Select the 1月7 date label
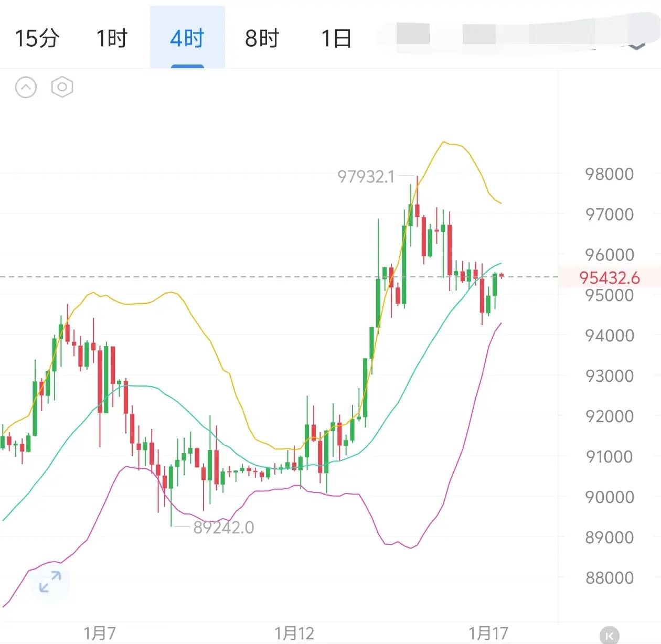Screen dimensions: 661x644 (100, 633)
